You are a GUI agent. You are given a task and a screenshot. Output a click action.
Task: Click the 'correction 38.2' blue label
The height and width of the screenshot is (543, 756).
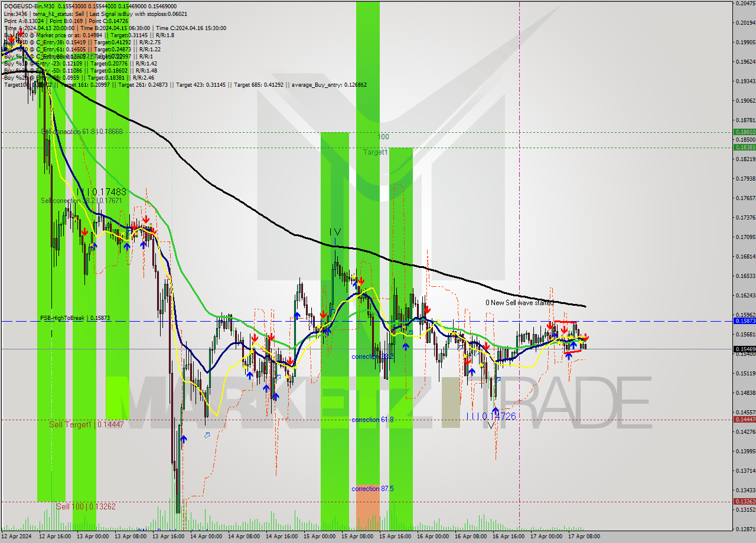tap(373, 356)
